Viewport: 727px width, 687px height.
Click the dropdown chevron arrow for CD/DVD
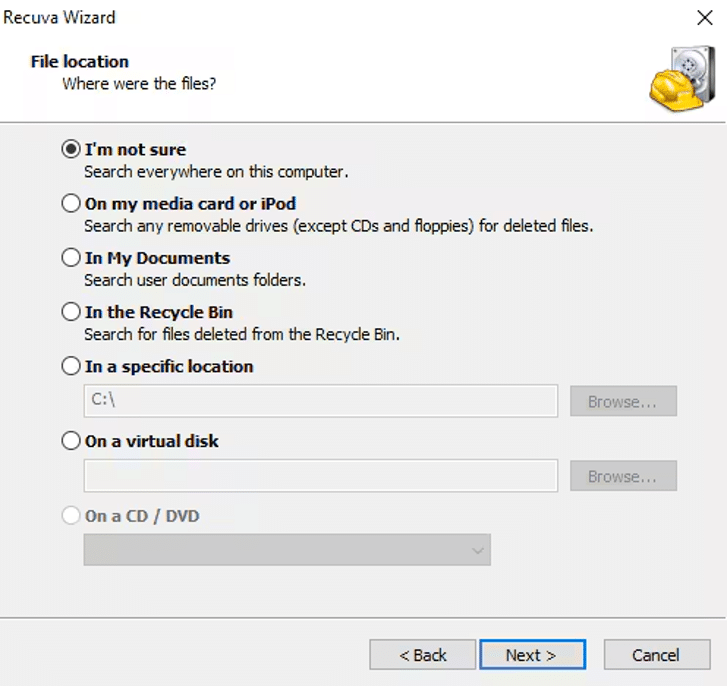[478, 550]
